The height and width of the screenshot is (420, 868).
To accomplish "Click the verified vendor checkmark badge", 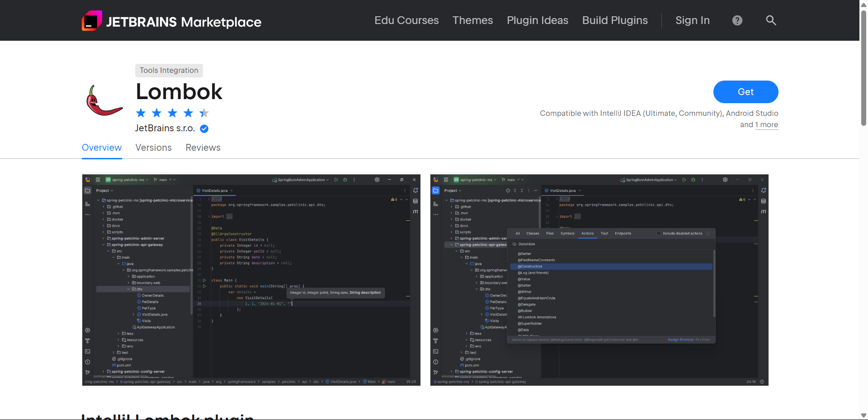I will (x=204, y=129).
